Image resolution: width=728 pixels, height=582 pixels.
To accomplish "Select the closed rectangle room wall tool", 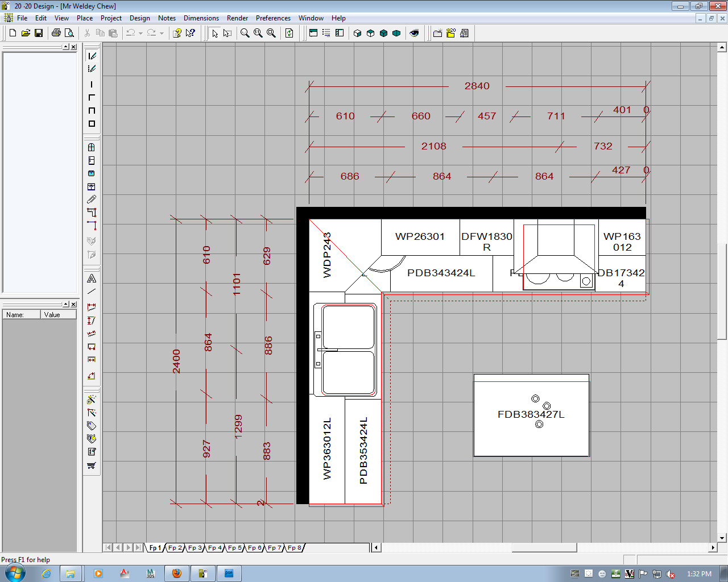I will (x=92, y=123).
